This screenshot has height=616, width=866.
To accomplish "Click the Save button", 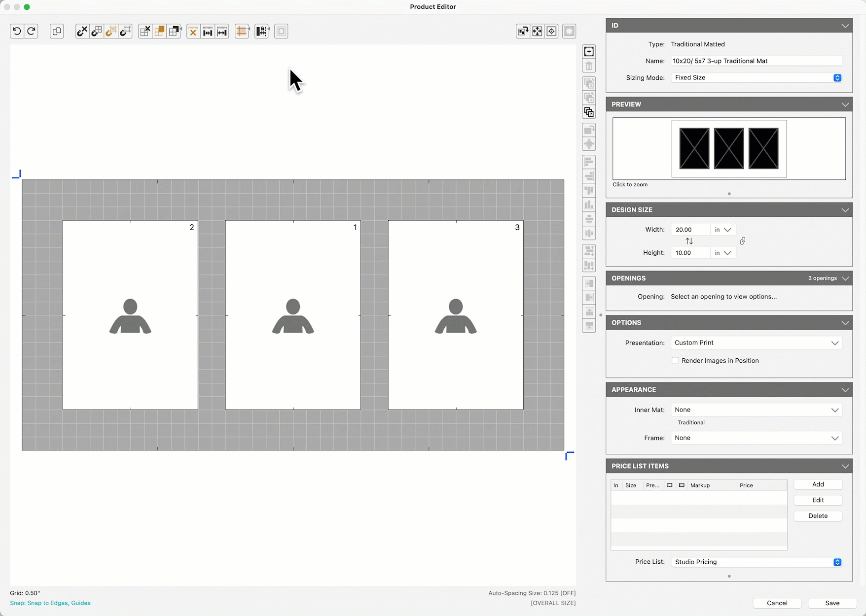I will [832, 603].
